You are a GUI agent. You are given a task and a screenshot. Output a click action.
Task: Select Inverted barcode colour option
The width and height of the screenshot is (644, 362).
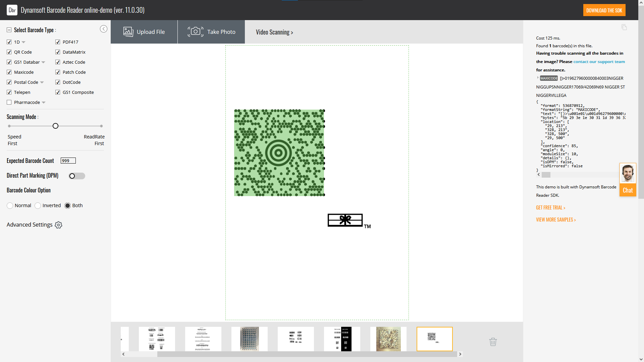[x=38, y=205]
